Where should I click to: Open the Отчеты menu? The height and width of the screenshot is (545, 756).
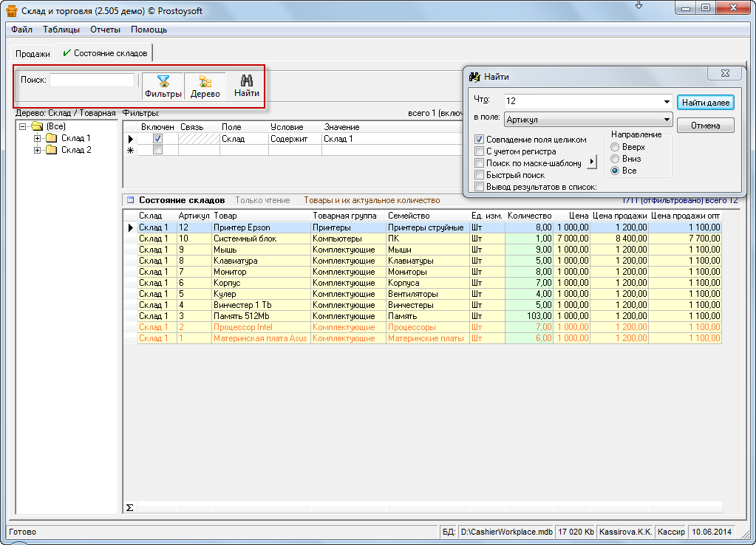105,30
